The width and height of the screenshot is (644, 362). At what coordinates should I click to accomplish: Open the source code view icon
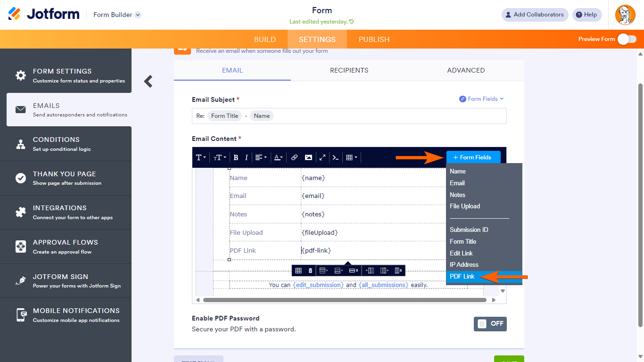click(335, 157)
